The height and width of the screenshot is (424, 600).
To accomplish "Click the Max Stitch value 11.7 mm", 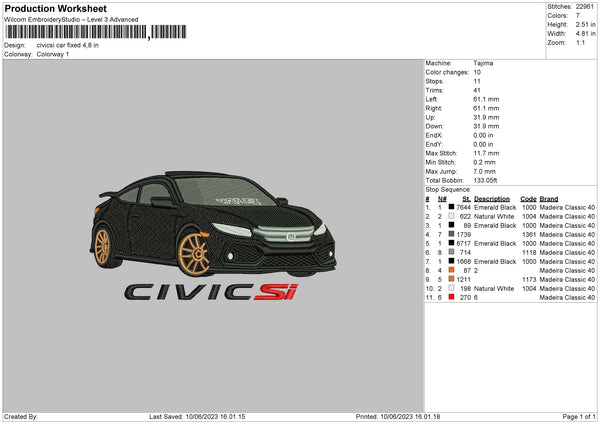I will [x=486, y=153].
